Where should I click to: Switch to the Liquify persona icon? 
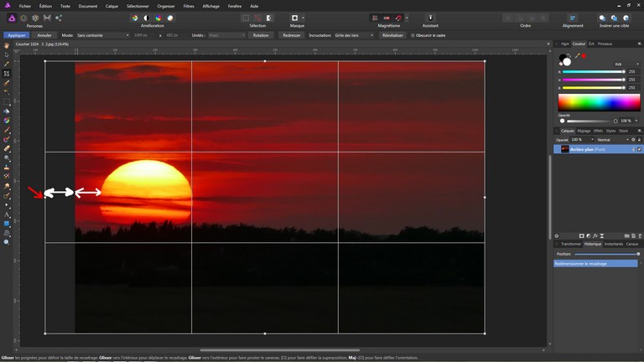click(x=23, y=18)
